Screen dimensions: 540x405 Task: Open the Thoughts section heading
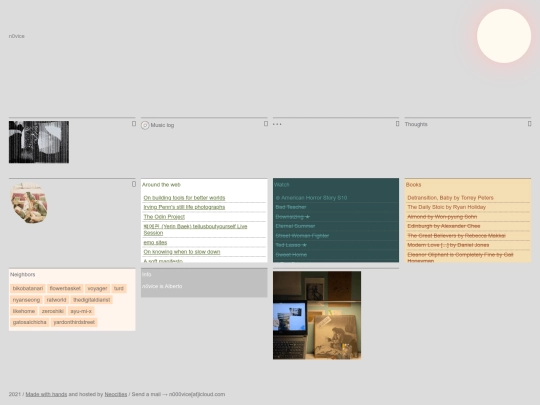(x=416, y=124)
